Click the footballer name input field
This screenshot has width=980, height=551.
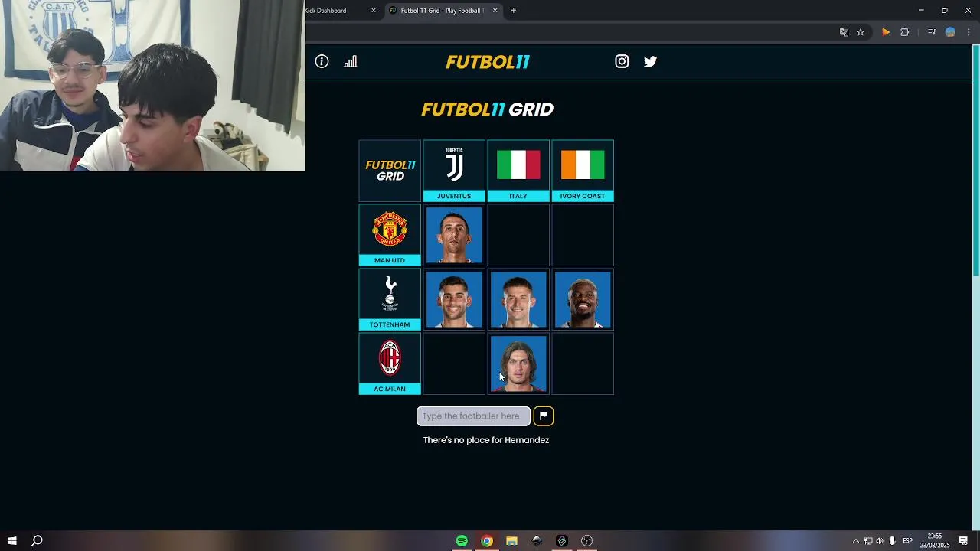(x=474, y=416)
